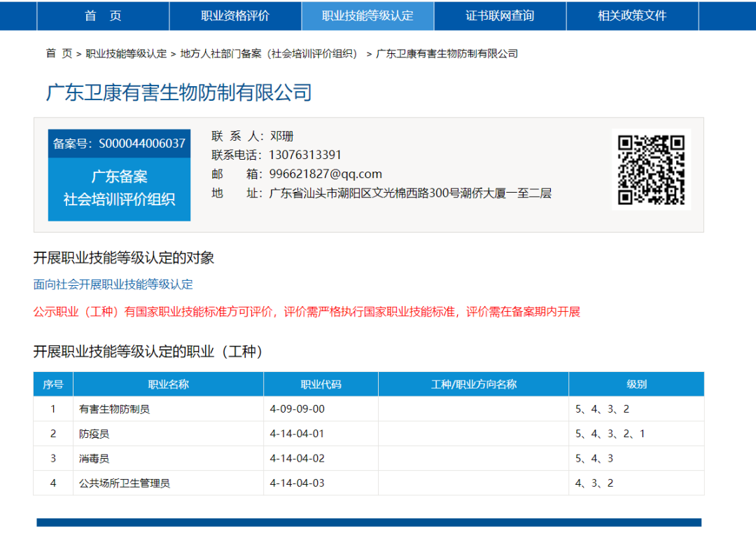Click the heading 开展职业技能等级认定的职业（工种）
756x538 pixels.
tap(148, 351)
